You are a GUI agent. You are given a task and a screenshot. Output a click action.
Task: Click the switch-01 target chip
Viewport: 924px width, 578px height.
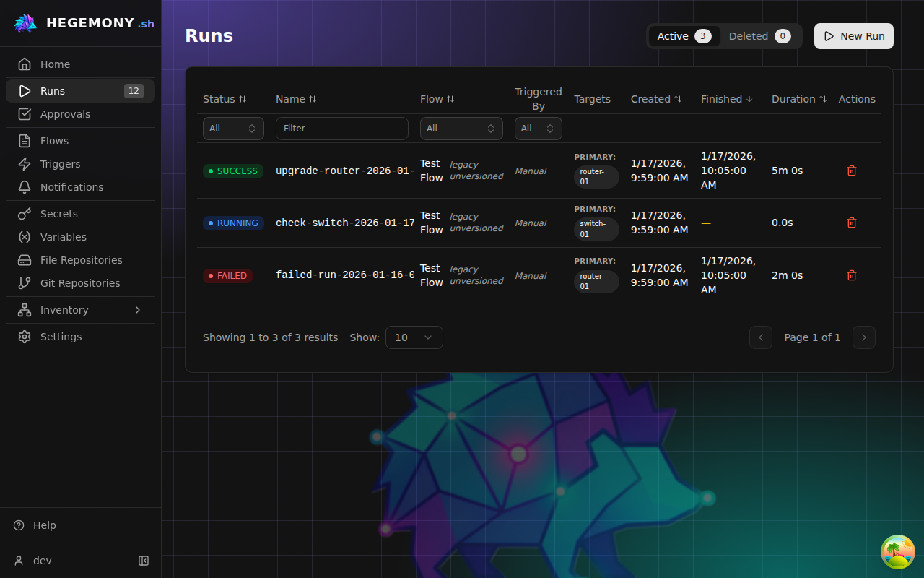pyautogui.click(x=596, y=229)
